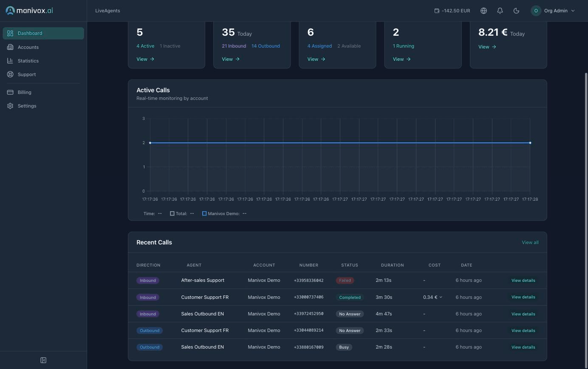This screenshot has width=588, height=369.
Task: Click View all in Recent Calls
Action: click(530, 242)
